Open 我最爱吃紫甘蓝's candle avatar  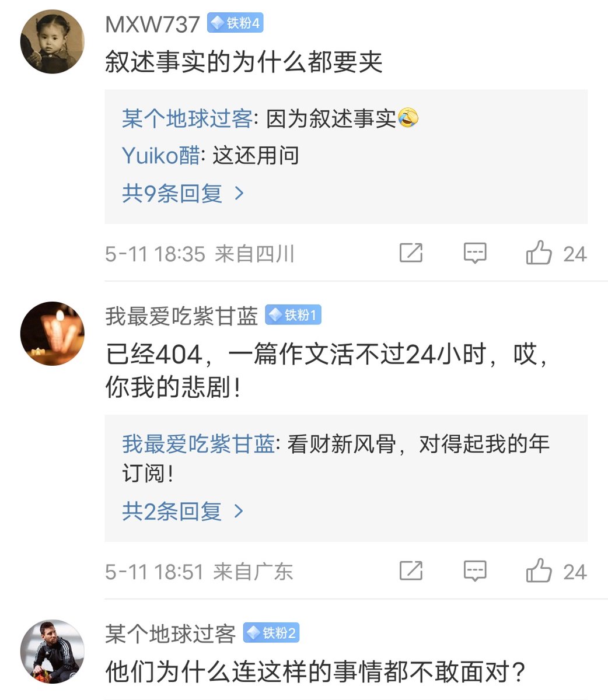pyautogui.click(x=53, y=334)
